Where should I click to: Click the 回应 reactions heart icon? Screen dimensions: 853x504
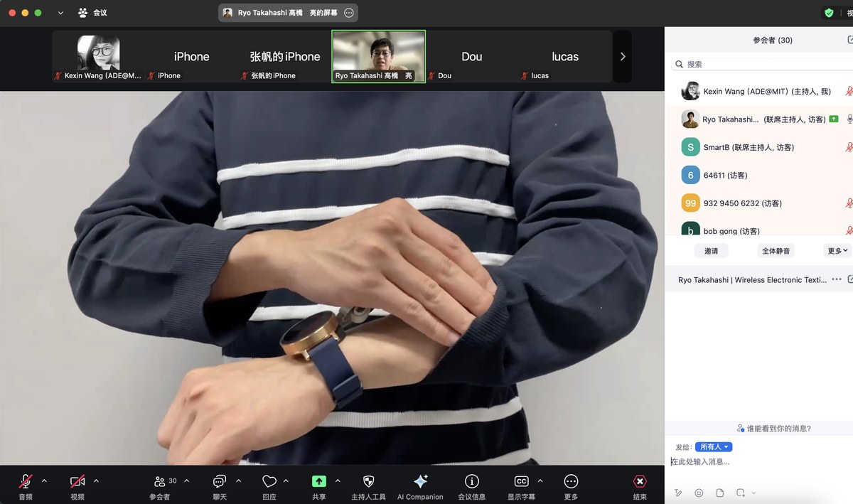tap(269, 481)
